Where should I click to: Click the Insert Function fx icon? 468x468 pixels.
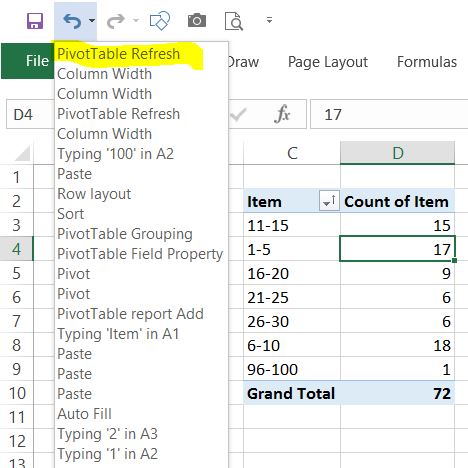coord(282,114)
